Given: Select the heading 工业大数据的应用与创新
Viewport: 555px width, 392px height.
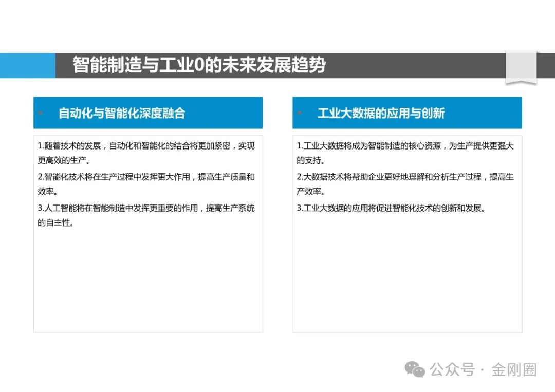Looking at the screenshot, I should [381, 113].
